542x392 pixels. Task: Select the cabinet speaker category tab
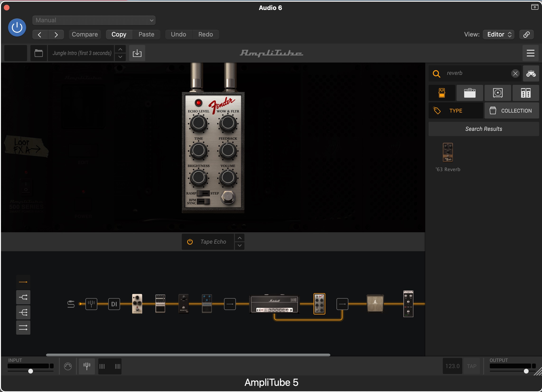pos(498,93)
